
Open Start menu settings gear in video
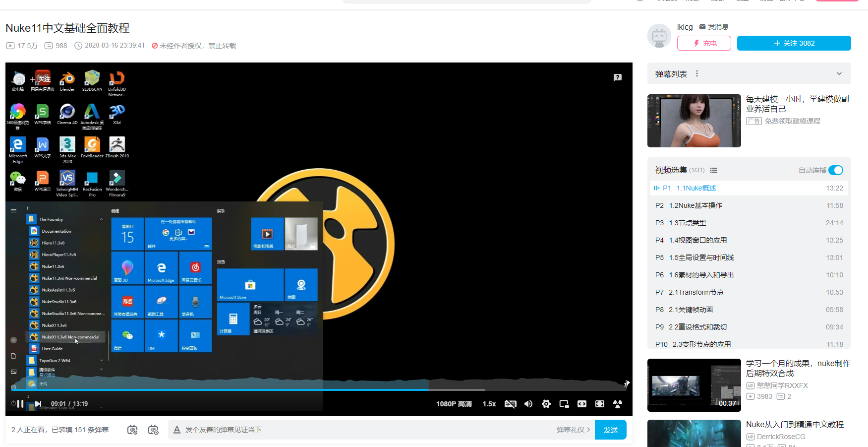pos(13,386)
